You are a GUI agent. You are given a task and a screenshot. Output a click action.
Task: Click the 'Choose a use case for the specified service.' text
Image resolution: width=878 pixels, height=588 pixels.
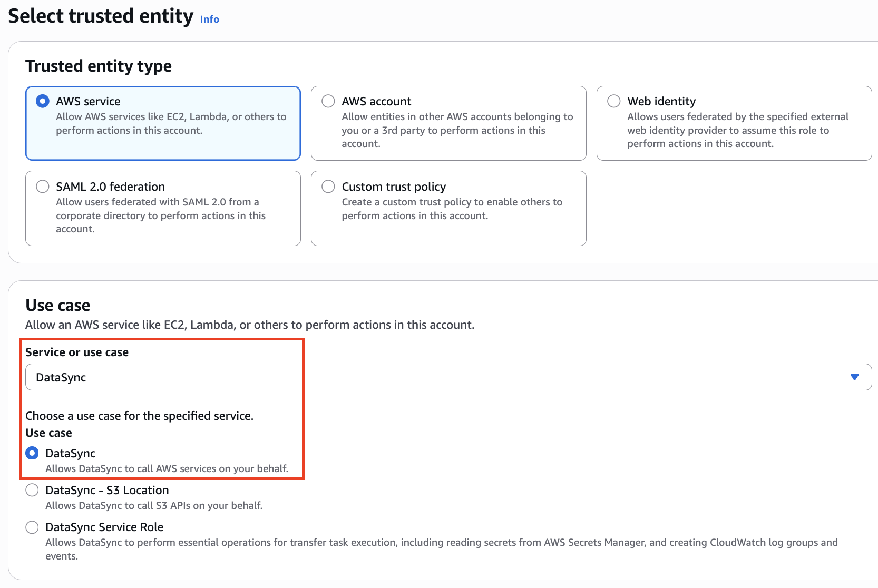point(140,416)
